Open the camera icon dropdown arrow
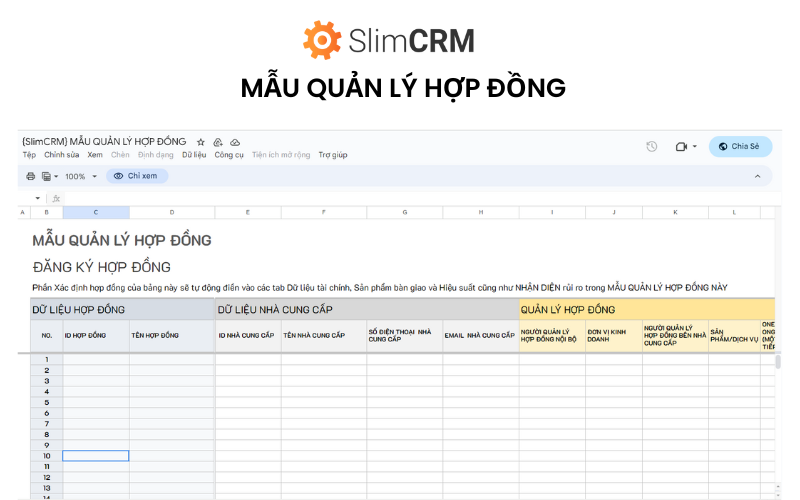This screenshot has height=500, width=800. tap(694, 146)
